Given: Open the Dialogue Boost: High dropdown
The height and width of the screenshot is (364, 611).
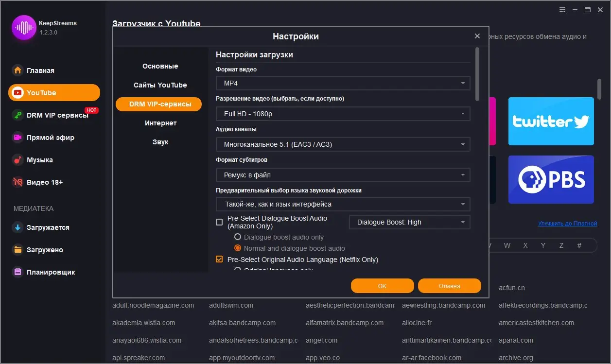Looking at the screenshot, I should tap(409, 222).
